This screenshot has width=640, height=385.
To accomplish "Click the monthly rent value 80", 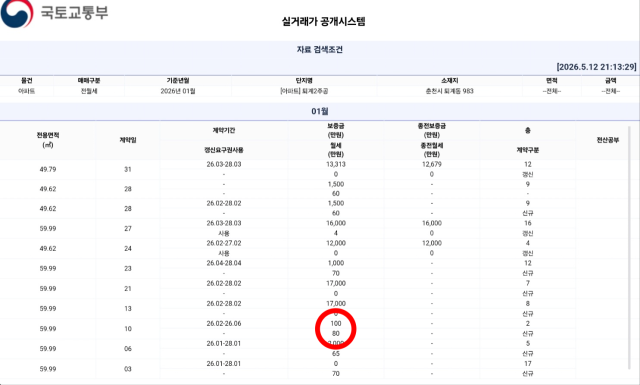I will tap(336, 334).
